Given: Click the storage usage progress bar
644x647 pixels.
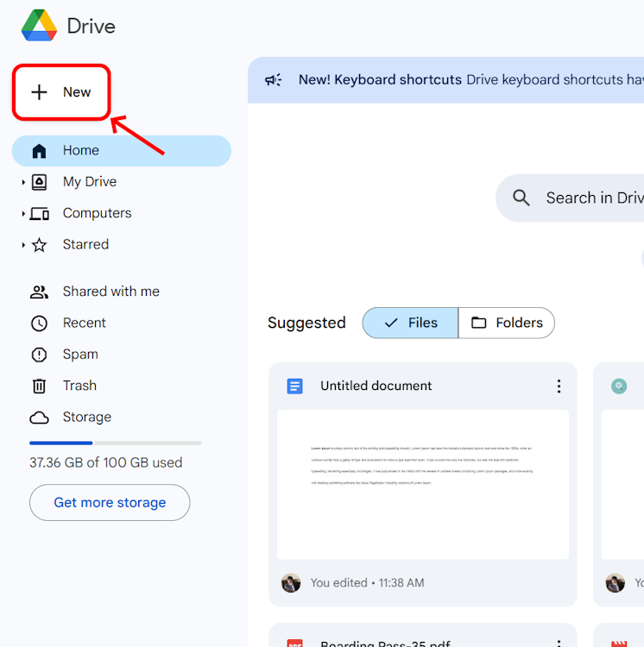Looking at the screenshot, I should coord(115,443).
